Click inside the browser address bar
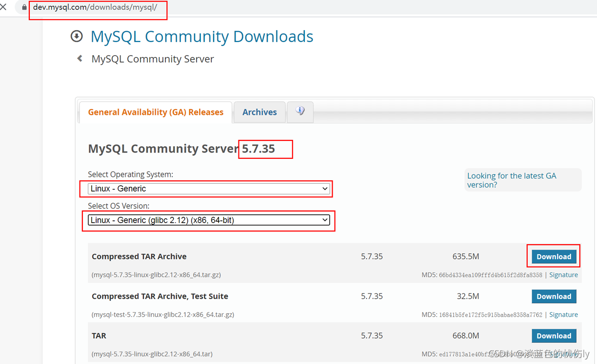This screenshot has width=597, height=364. [x=98, y=8]
